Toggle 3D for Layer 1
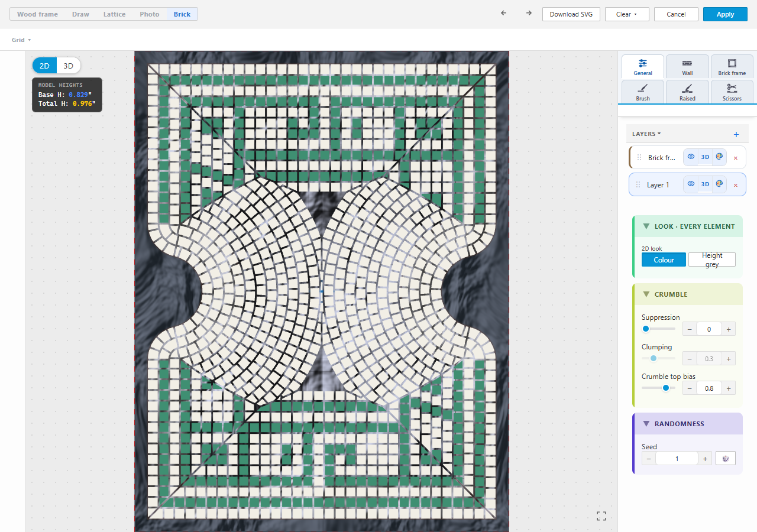The image size is (757, 532). (x=705, y=184)
